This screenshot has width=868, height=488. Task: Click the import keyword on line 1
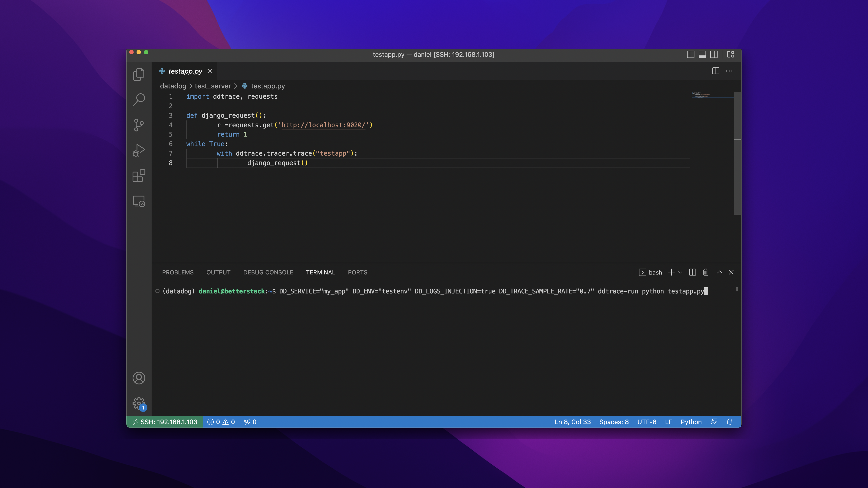point(198,97)
